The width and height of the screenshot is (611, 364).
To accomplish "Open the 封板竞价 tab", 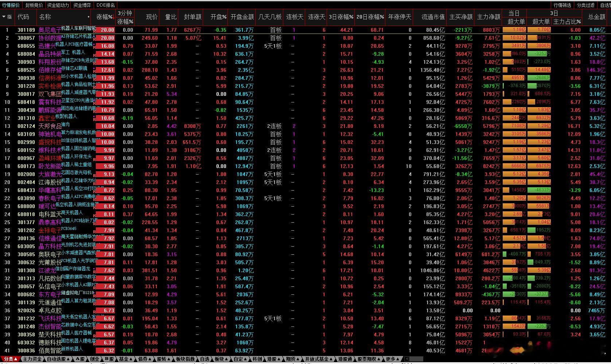I will pyautogui.click(x=34, y=5).
